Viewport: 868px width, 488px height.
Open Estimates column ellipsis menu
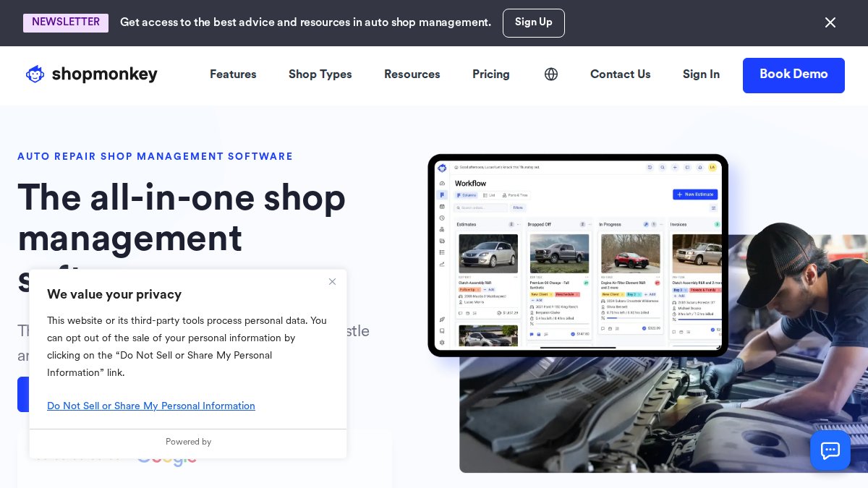[x=519, y=224]
